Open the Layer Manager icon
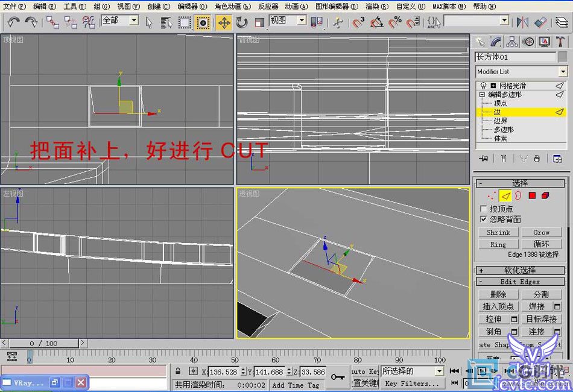Screen dimensions: 573x392 [562, 23]
